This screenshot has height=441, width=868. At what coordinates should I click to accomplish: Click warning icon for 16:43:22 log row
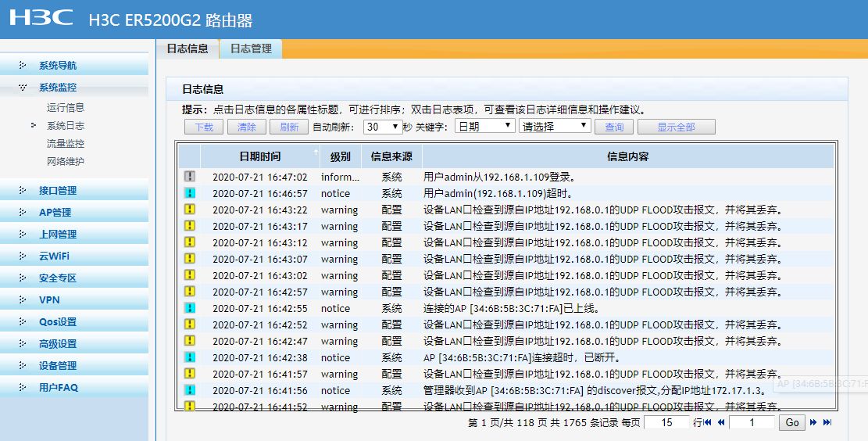tap(190, 210)
